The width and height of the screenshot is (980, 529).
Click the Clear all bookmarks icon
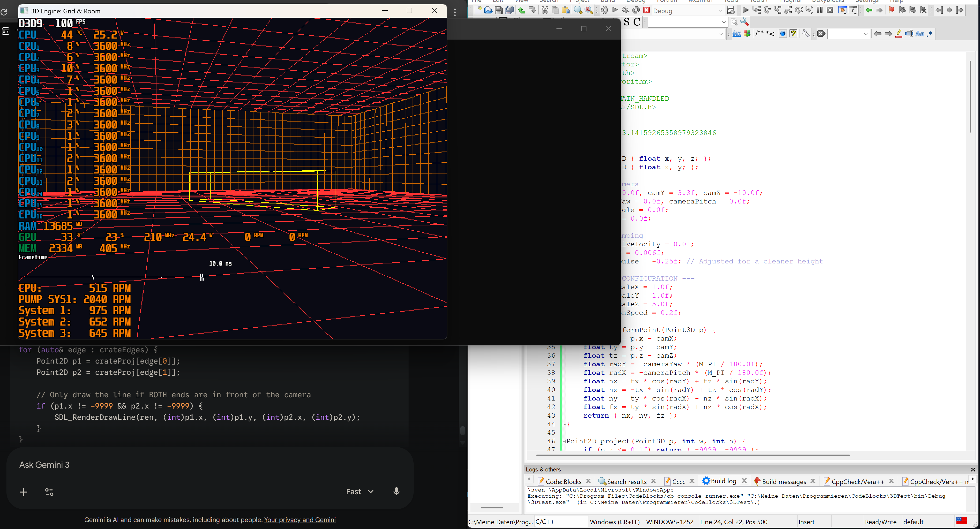923,10
